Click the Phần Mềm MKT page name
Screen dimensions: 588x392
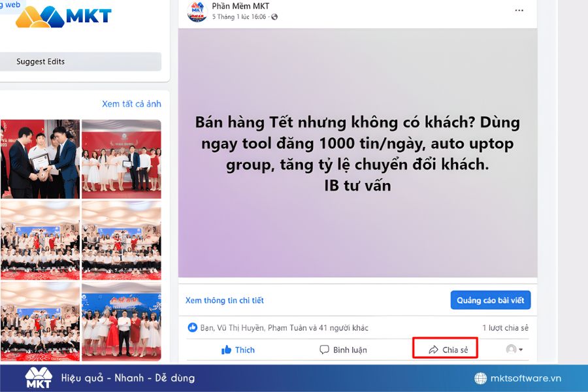tap(240, 6)
